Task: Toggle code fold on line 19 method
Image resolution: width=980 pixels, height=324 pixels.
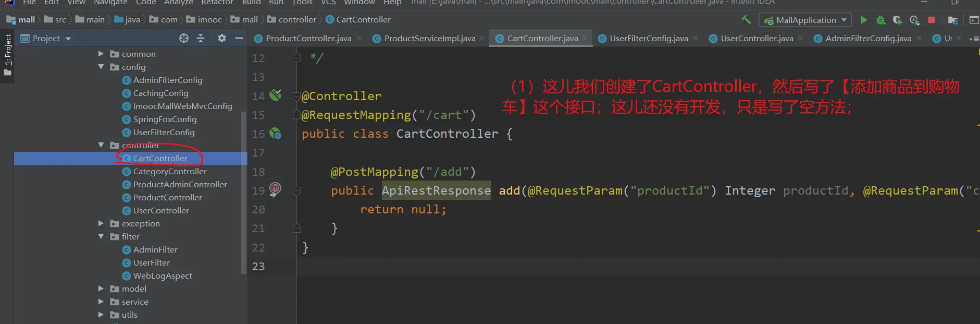Action: tap(296, 191)
